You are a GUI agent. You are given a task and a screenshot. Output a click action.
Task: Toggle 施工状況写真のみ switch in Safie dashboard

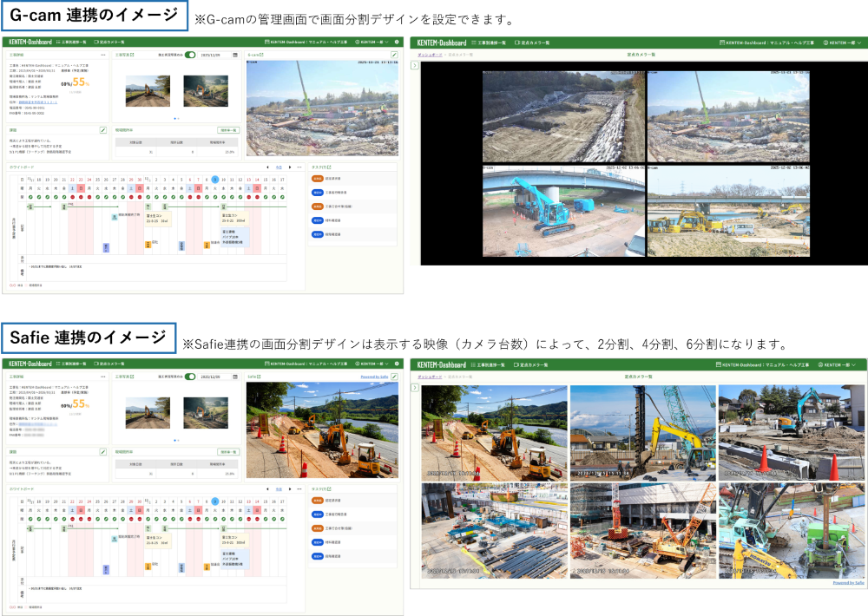point(190,377)
